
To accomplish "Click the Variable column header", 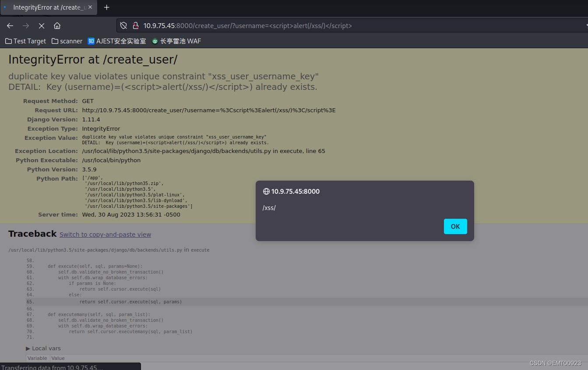I will 37,358.
